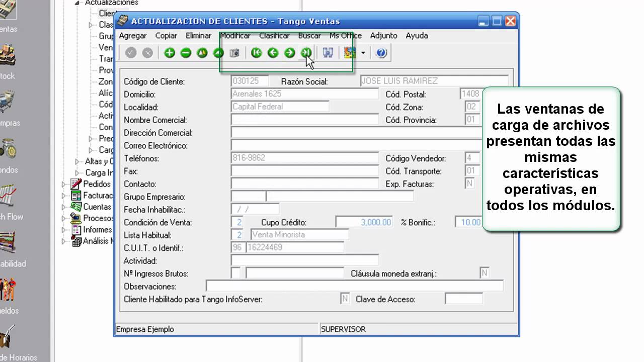Open the Buscar menu
Image resolution: width=644 pixels, height=362 pixels.
coord(309,36)
